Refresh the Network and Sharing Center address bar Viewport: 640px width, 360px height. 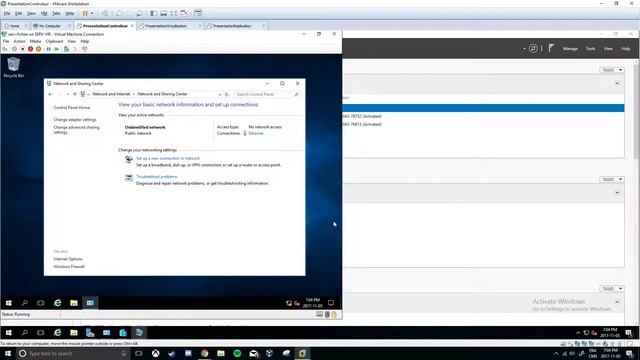[227, 94]
